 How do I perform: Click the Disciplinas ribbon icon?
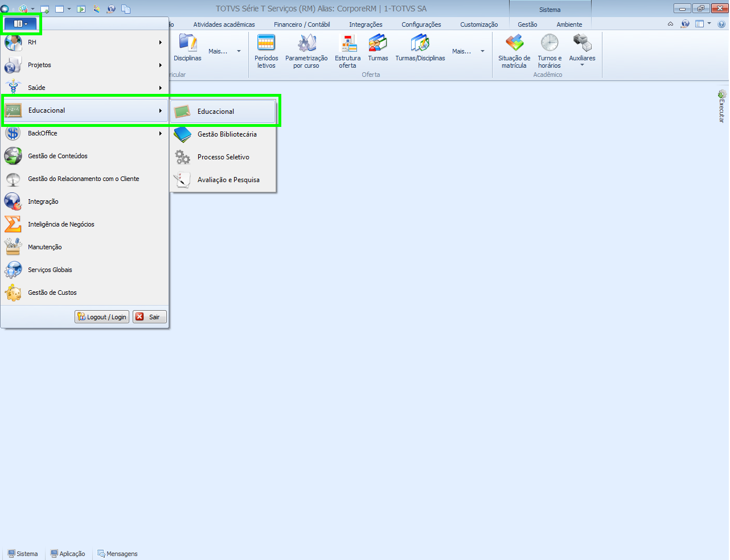coord(187,48)
